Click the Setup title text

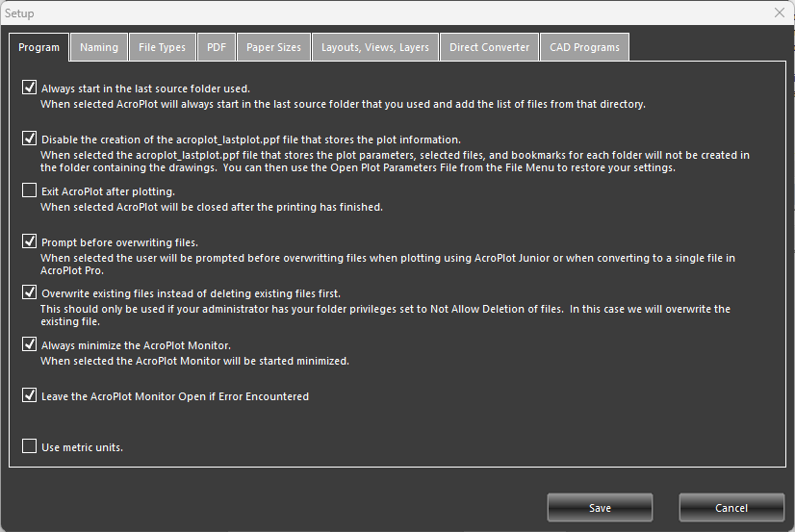coord(19,13)
